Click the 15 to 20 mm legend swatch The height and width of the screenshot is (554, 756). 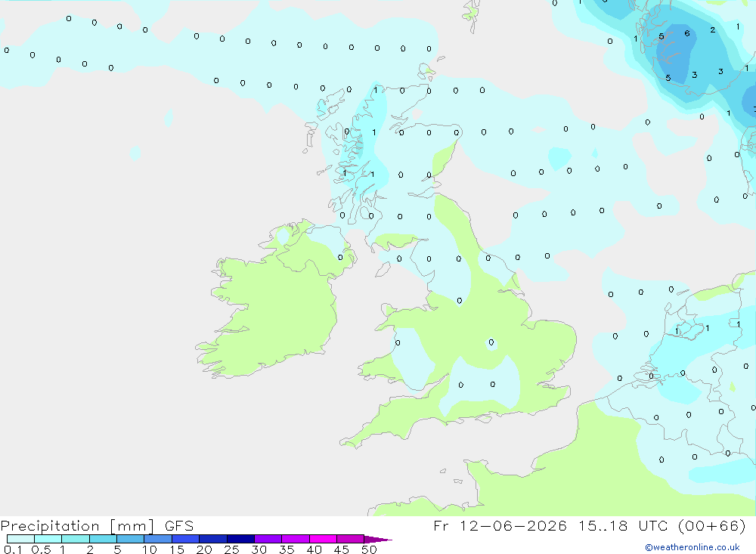click(x=186, y=539)
